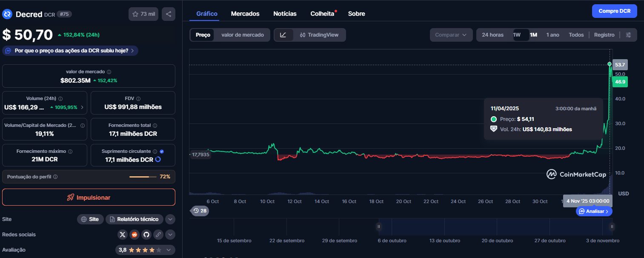Select the line chart icon
644x258 pixels.
pos(283,34)
